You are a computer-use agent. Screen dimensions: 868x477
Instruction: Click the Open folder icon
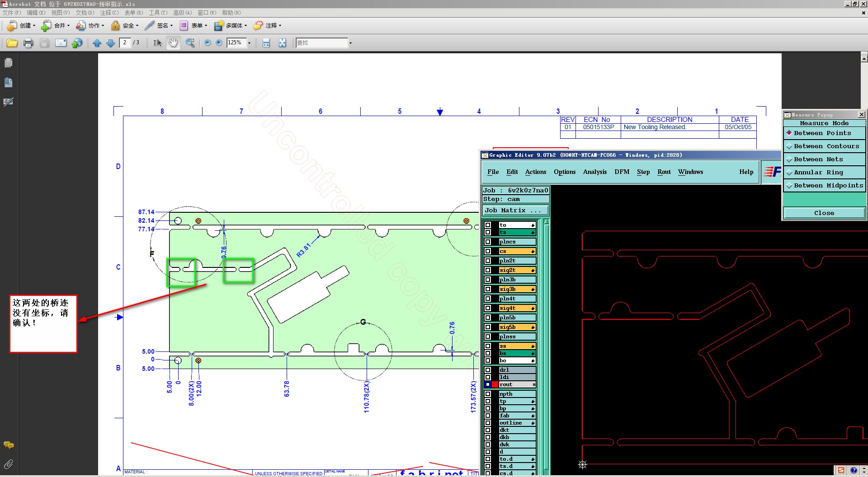pyautogui.click(x=12, y=43)
